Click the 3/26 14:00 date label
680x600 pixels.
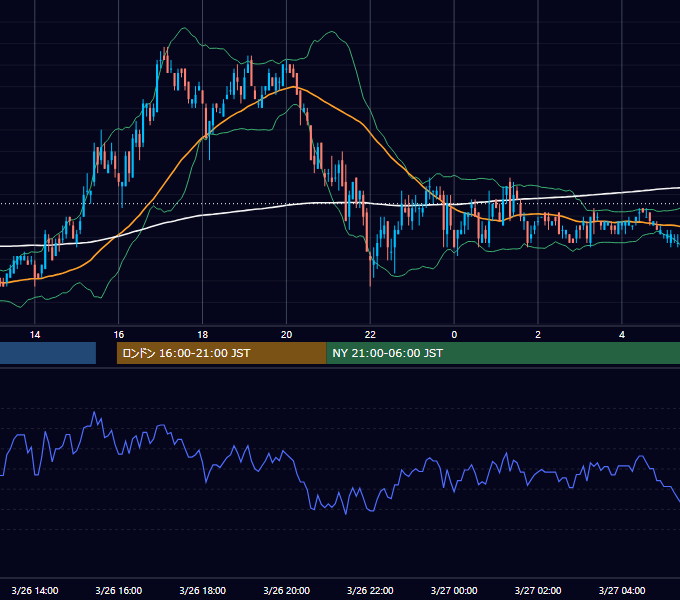[x=35, y=590]
